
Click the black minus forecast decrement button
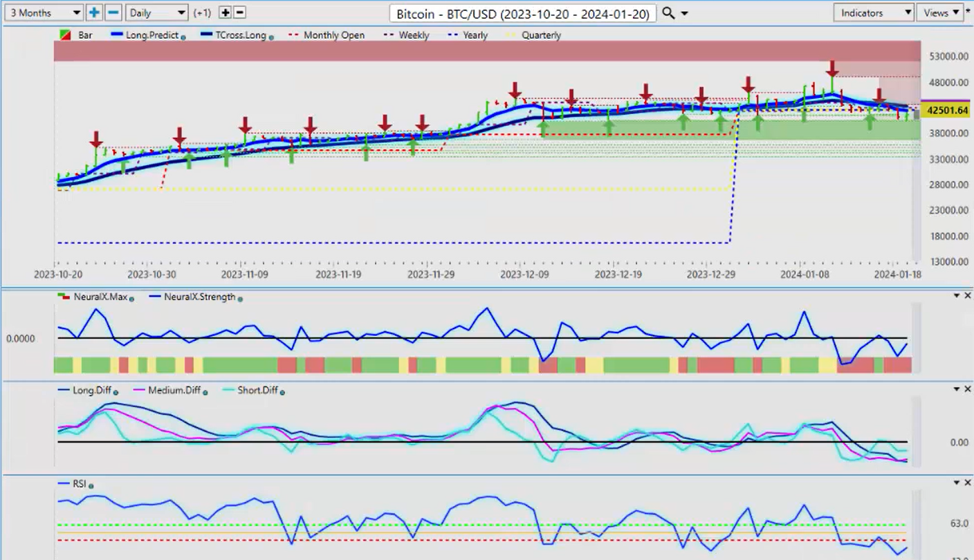tap(239, 12)
